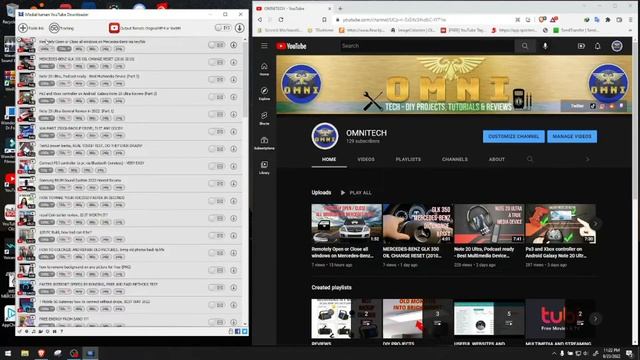This screenshot has height=360, width=640.
Task: Click the Twitter icon in downloader footer
Action: [244, 331]
